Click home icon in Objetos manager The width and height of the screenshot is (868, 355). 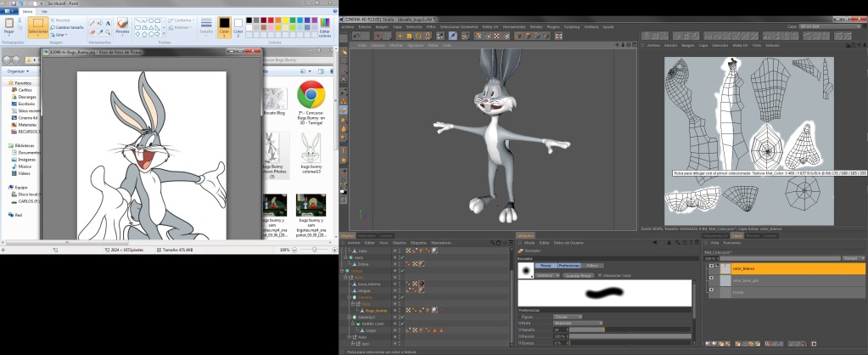tap(499, 243)
